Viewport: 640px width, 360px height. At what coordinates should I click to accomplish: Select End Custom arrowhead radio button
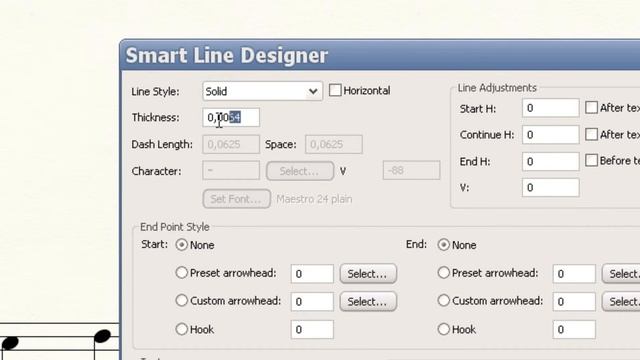444,300
